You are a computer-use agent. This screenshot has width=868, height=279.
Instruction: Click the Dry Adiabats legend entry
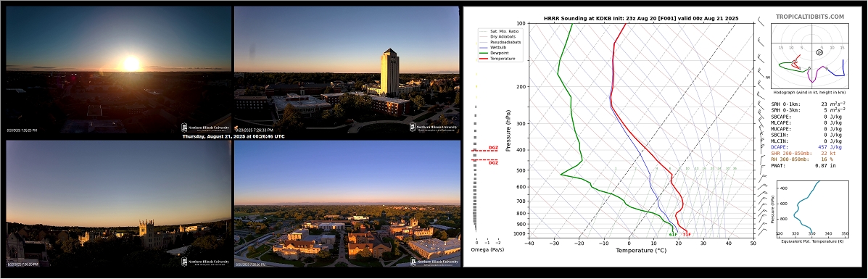pyautogui.click(x=497, y=36)
